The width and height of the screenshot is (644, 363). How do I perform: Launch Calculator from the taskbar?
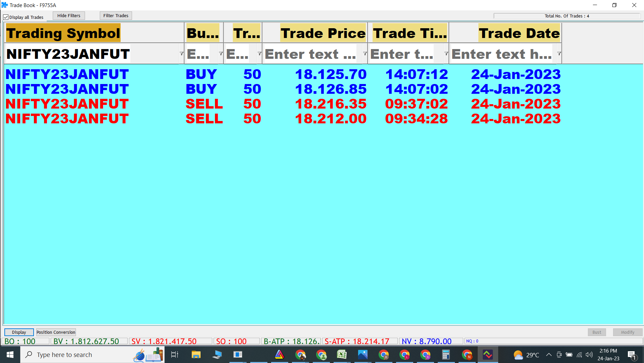446,355
